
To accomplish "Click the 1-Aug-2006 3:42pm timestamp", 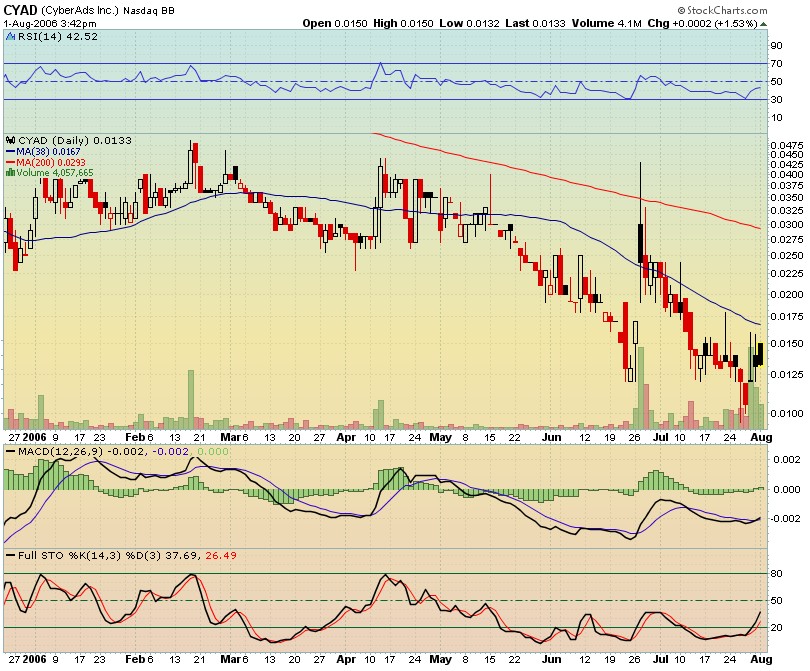I will (48, 22).
